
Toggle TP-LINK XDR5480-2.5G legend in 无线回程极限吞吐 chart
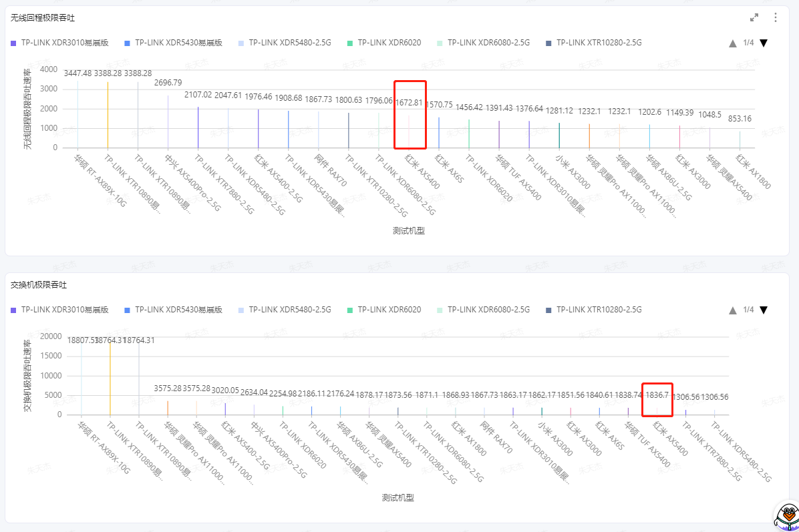tap(285, 43)
